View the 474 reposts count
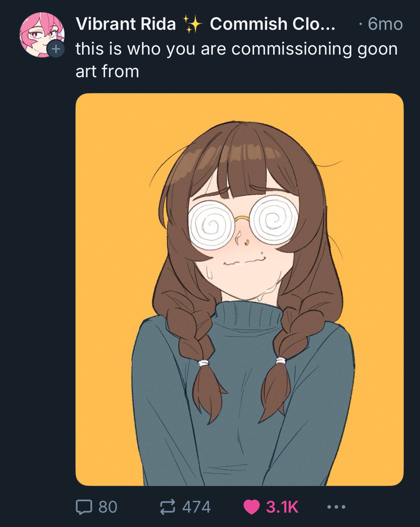420x527 pixels. pyautogui.click(x=196, y=507)
